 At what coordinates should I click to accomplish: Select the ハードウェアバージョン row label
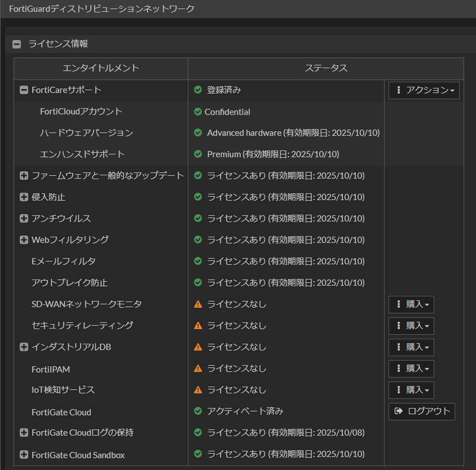click(86, 133)
